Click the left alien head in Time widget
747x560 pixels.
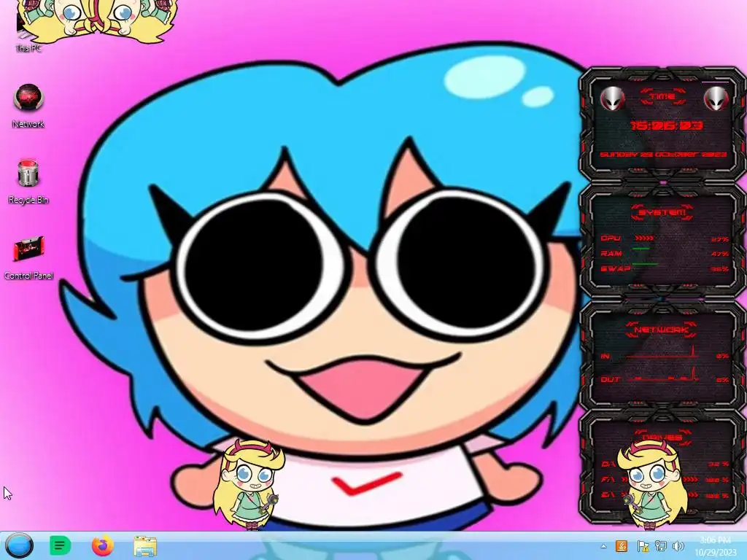(613, 98)
